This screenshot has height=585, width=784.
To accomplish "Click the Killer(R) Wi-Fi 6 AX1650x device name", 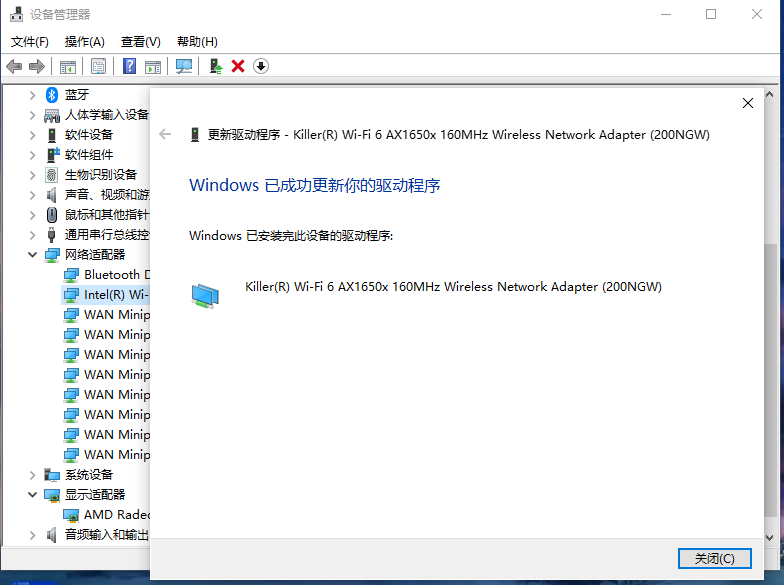I will 453,286.
